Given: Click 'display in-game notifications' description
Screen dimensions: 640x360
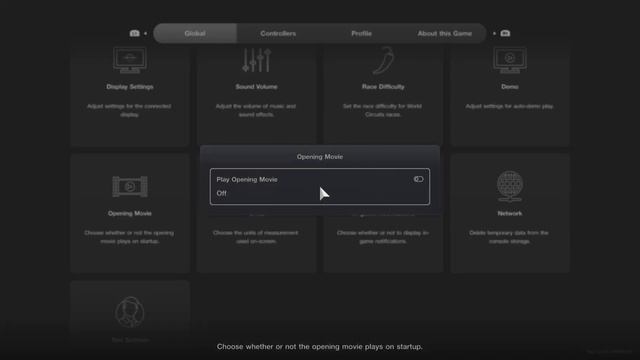Looking at the screenshot, I should (x=383, y=237).
